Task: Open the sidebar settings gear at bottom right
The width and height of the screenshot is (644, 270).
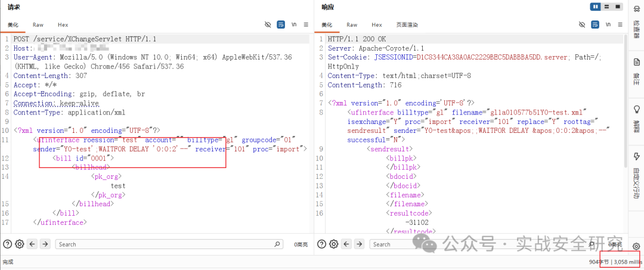Action: click(x=636, y=246)
